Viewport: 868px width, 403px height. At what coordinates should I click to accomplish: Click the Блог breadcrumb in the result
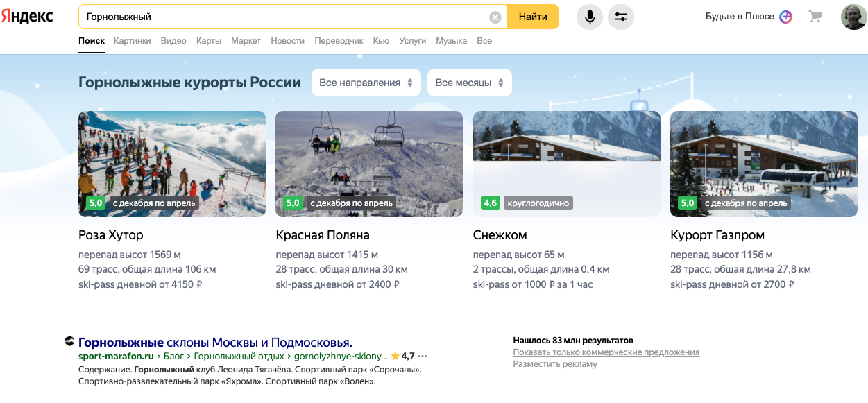click(x=173, y=357)
